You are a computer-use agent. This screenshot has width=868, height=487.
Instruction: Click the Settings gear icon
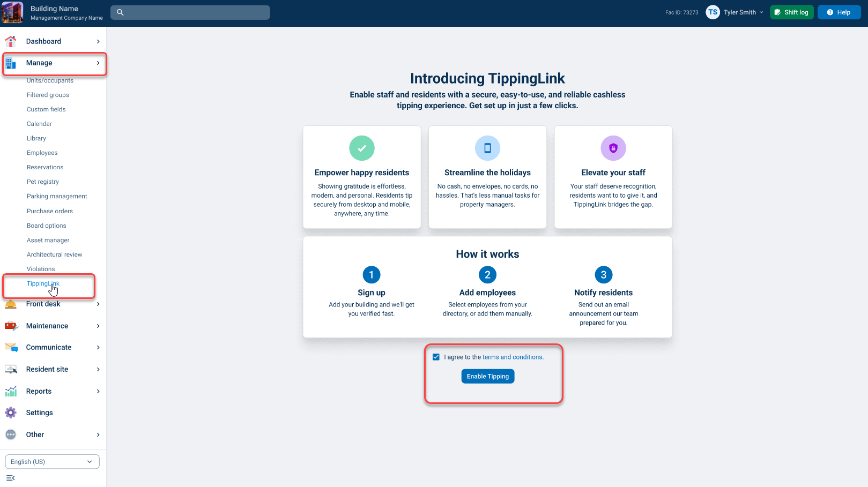click(11, 413)
